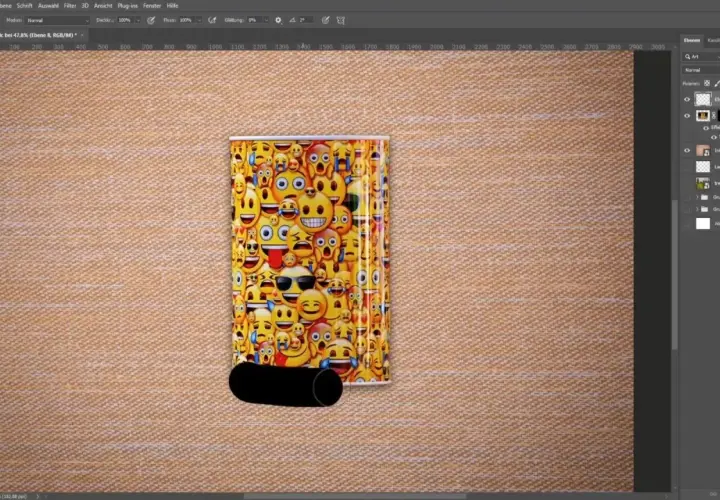Click the horizontal canvas scrollbar
Screen dimensions: 720x500
pos(354,496)
